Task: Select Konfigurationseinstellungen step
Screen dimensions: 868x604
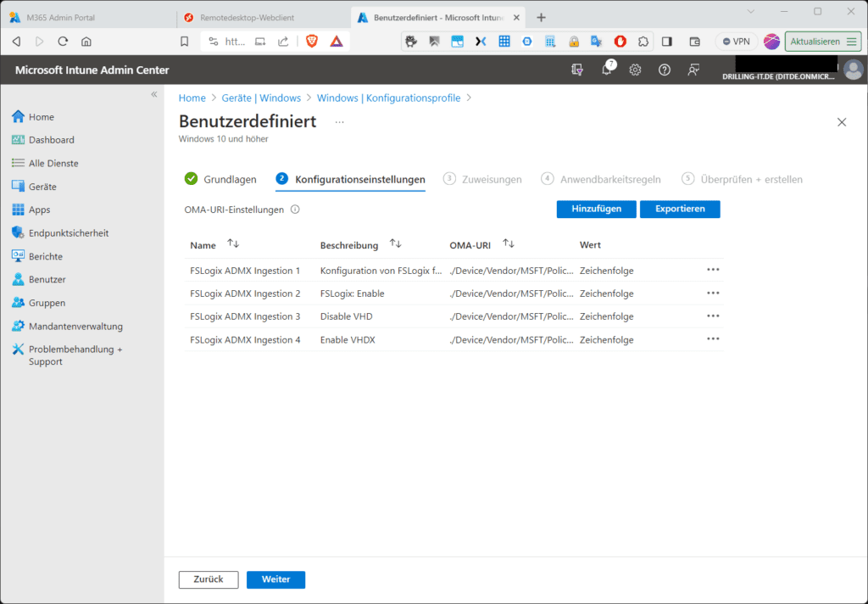Action: point(350,179)
